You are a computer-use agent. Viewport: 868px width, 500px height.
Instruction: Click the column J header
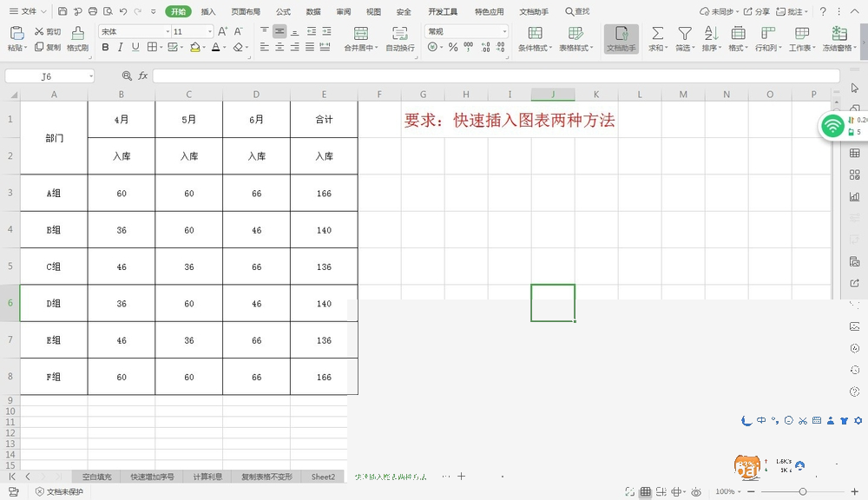[x=552, y=94]
